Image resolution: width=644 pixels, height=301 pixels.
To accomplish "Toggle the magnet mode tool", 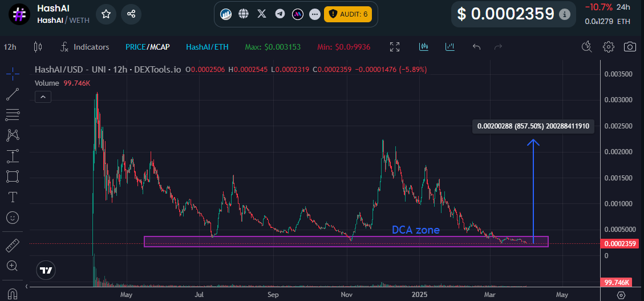I will pyautogui.click(x=13, y=294).
